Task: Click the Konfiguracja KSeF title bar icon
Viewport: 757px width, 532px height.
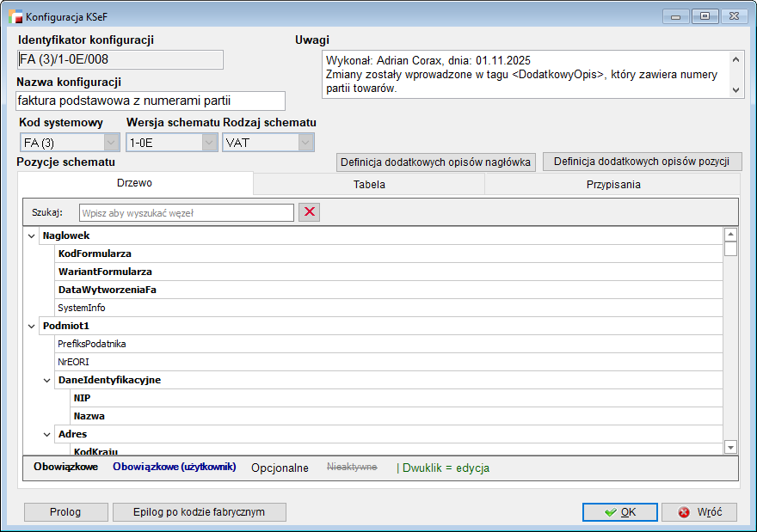Action: tap(15, 15)
